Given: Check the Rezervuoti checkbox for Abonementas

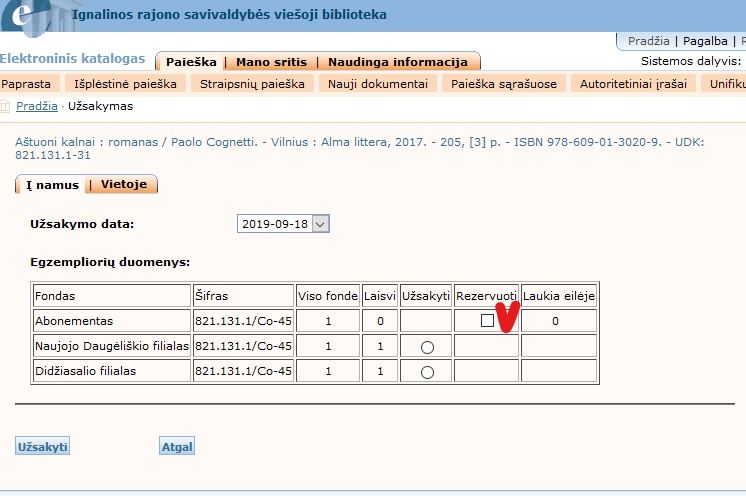Looking at the screenshot, I should [x=486, y=321].
